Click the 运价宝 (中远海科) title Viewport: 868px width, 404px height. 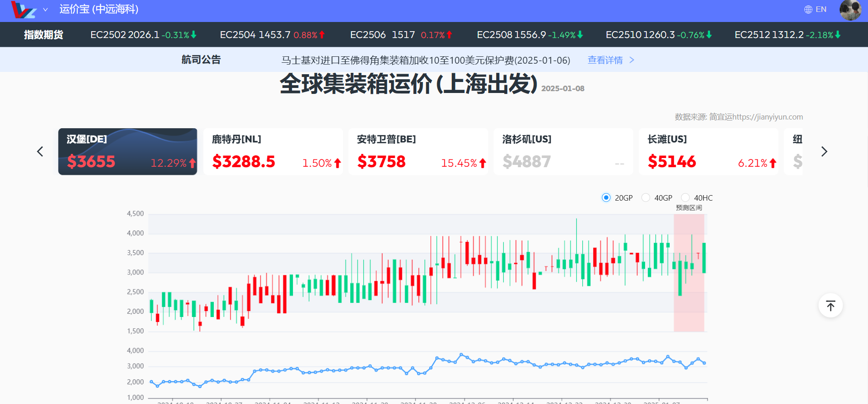pyautogui.click(x=99, y=9)
